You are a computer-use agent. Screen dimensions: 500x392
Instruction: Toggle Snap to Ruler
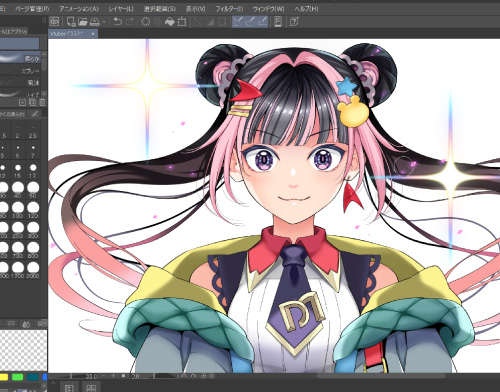tap(238, 22)
